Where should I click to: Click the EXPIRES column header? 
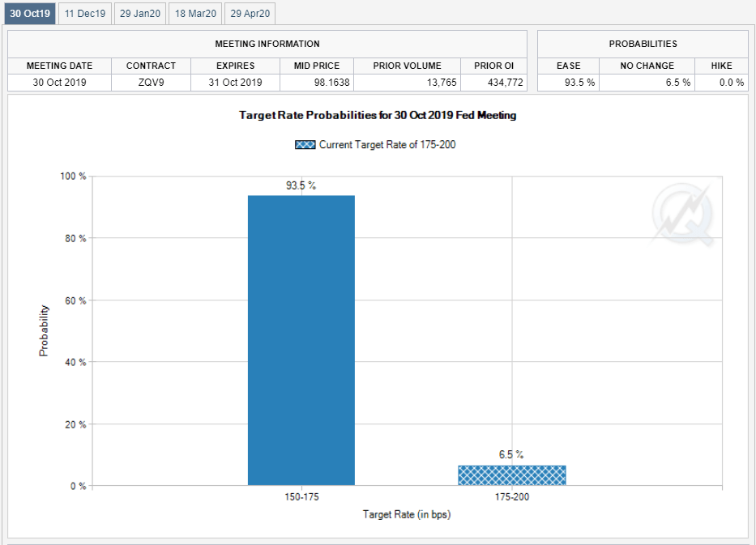pos(235,66)
